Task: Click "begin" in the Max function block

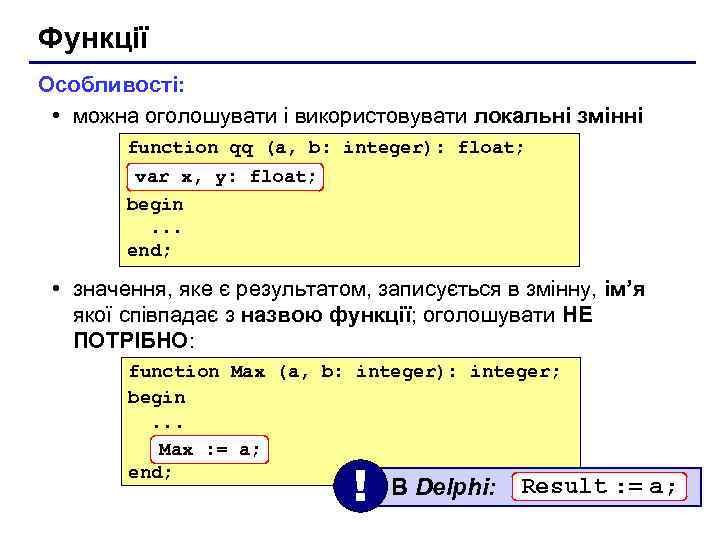Action: point(156,398)
